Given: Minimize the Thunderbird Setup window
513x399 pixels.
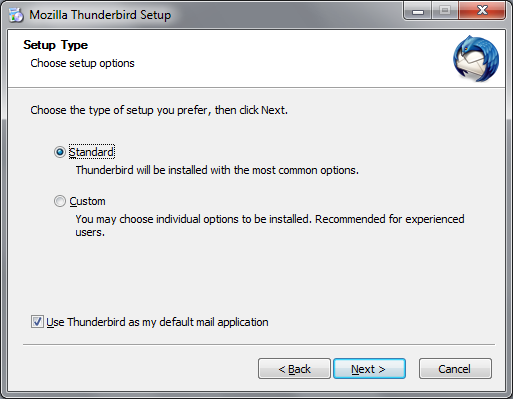Looking at the screenshot, I should tap(418, 11).
